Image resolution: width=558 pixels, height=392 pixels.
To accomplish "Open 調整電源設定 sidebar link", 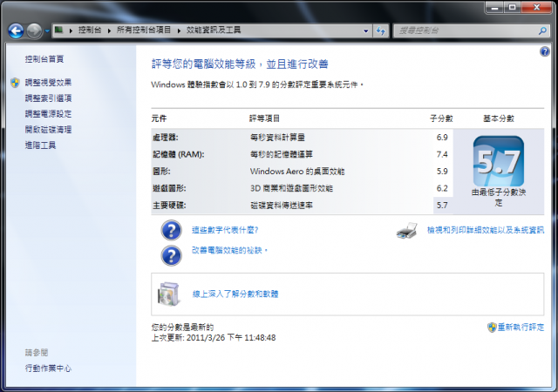I will point(48,114).
